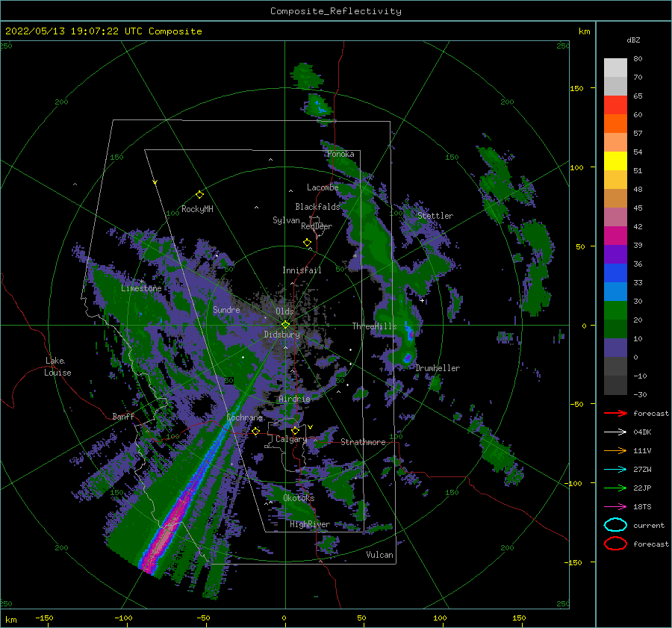
Task: Click the Composite_Reflectivity title
Action: (336, 11)
